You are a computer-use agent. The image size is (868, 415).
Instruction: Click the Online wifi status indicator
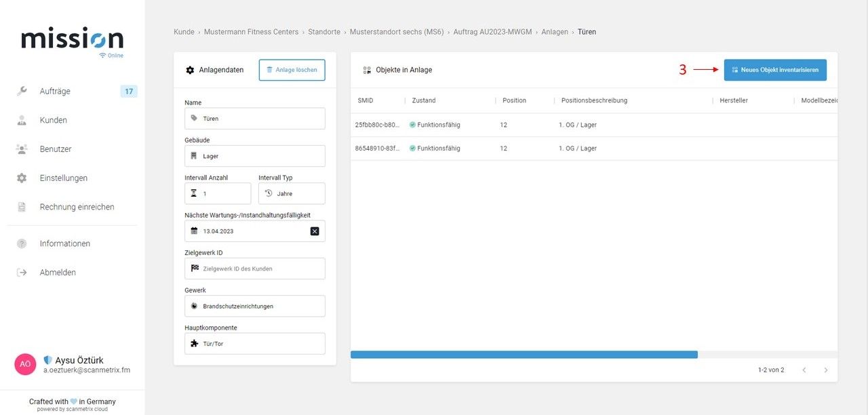click(111, 56)
